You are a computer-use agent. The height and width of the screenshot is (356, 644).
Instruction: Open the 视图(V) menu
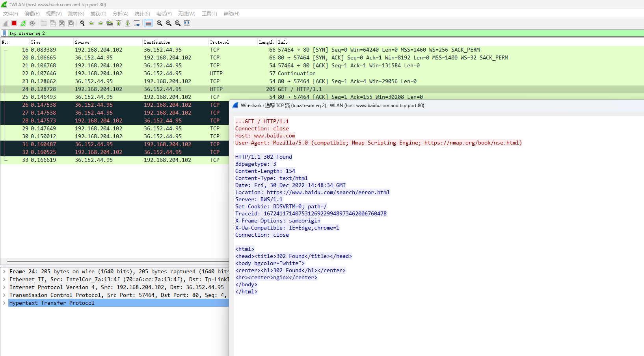click(54, 14)
